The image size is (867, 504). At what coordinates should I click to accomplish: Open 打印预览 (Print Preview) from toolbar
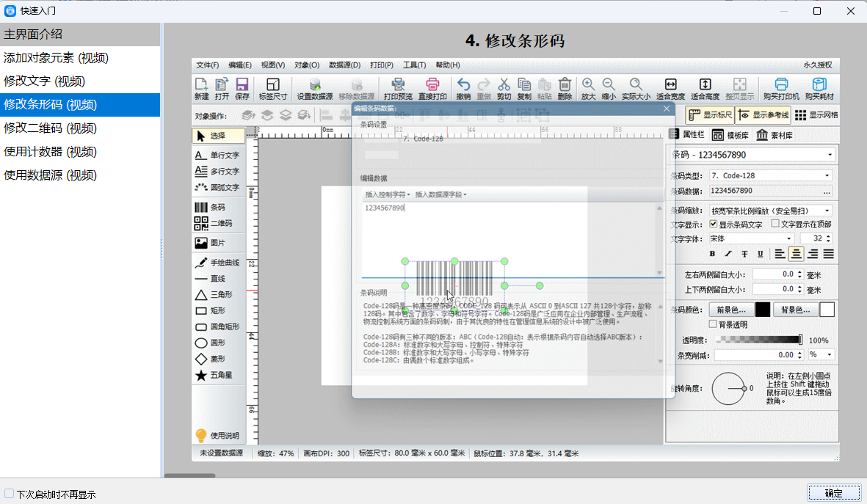pos(398,89)
